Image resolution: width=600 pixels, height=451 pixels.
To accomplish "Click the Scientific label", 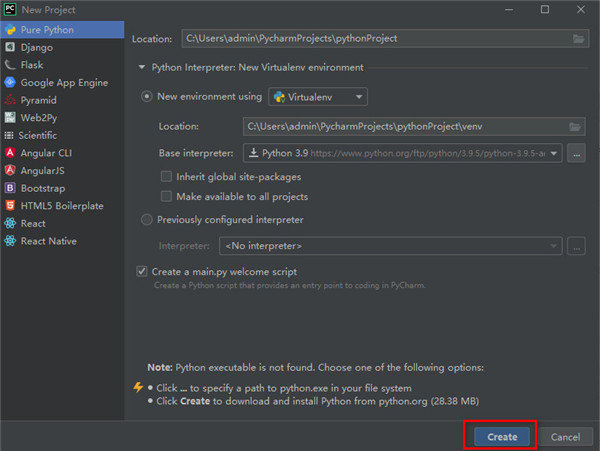I will [x=38, y=135].
